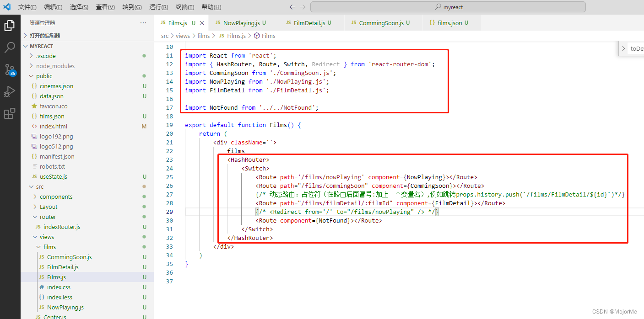
Task: Click 'views' in the breadcrumb path
Action: coord(183,36)
